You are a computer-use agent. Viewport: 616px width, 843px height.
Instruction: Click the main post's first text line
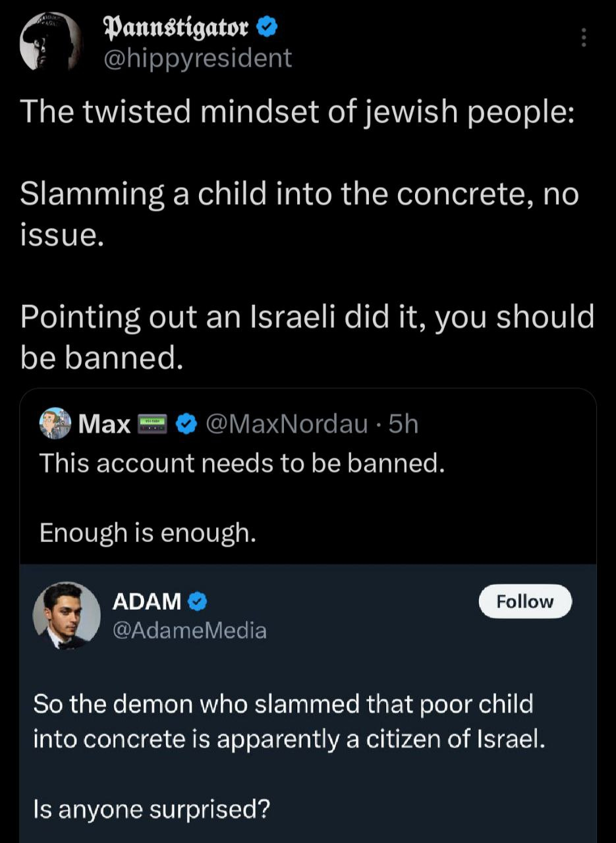tap(296, 114)
